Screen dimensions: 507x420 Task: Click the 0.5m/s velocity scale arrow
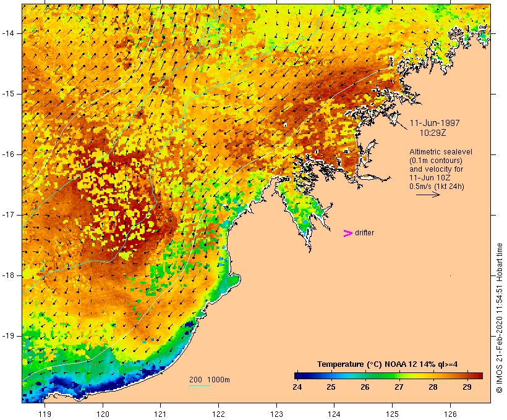(x=428, y=195)
